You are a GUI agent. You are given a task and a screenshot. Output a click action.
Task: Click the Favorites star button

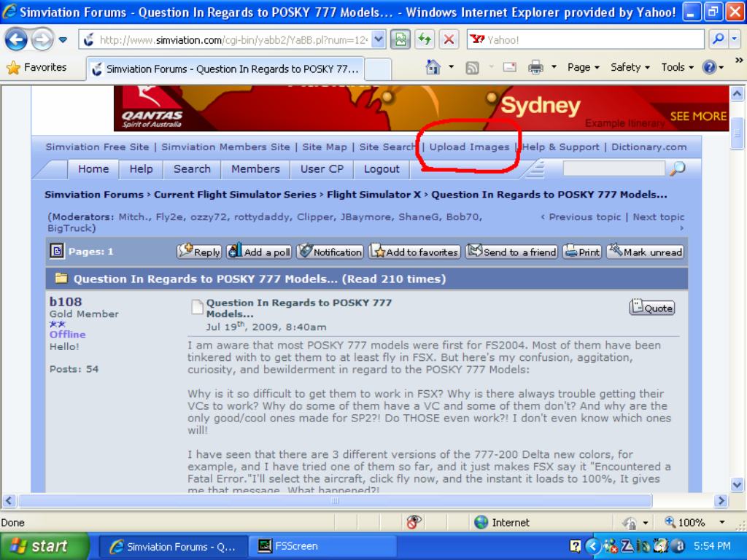(36, 67)
